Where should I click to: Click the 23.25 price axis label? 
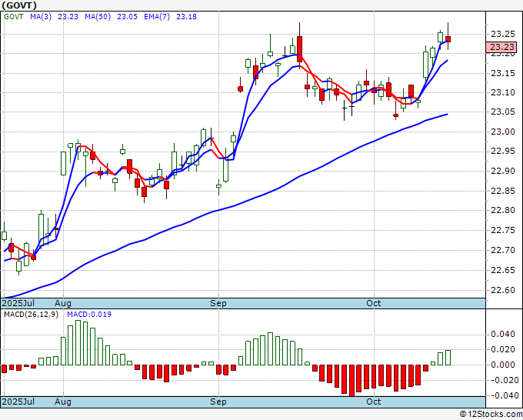(x=503, y=34)
